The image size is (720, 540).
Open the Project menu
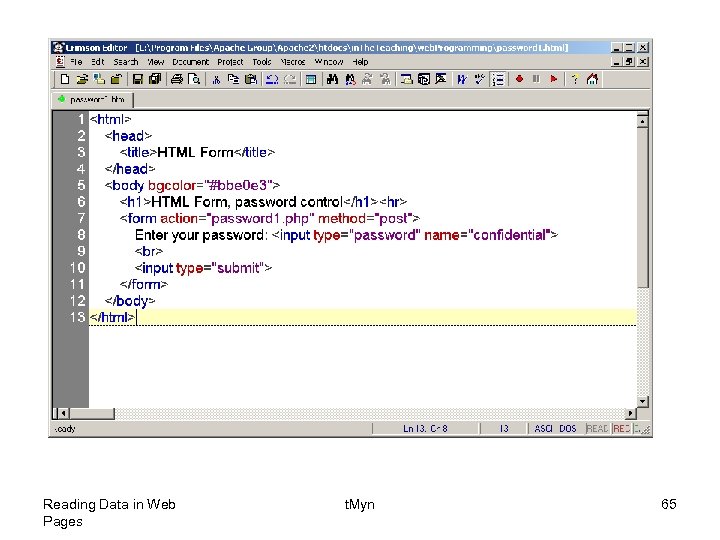click(x=230, y=62)
